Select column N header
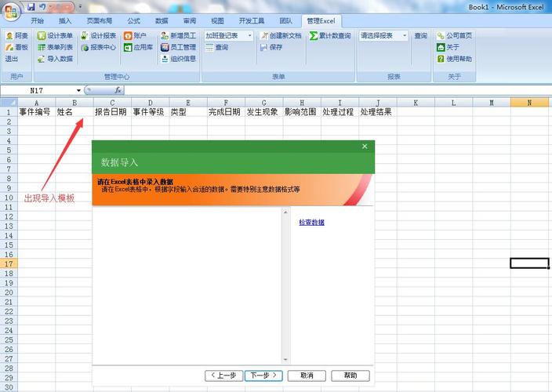The height and width of the screenshot is (392, 552). (529, 103)
